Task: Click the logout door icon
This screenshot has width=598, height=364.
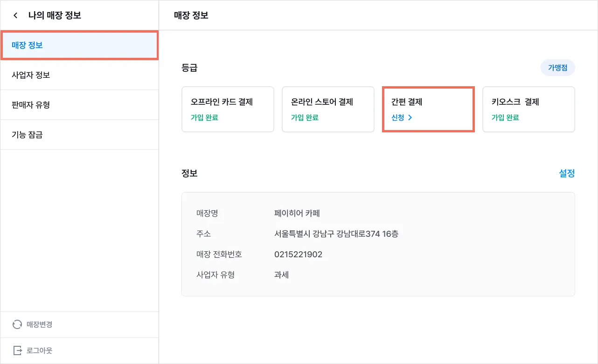Action: pos(17,350)
